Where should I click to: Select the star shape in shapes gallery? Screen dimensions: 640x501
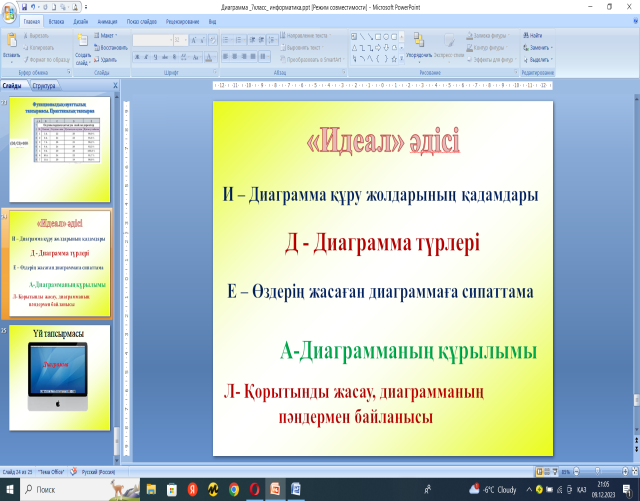(394, 59)
